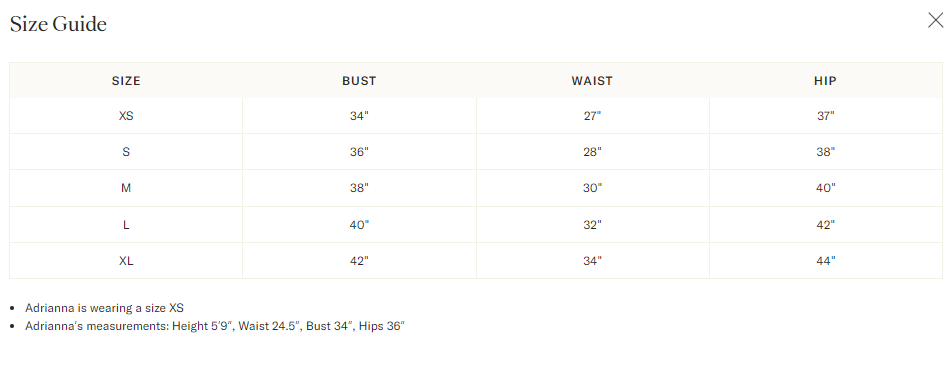Viewport: 952px width, 368px height.
Task: Select the HIP column header
Action: (825, 81)
